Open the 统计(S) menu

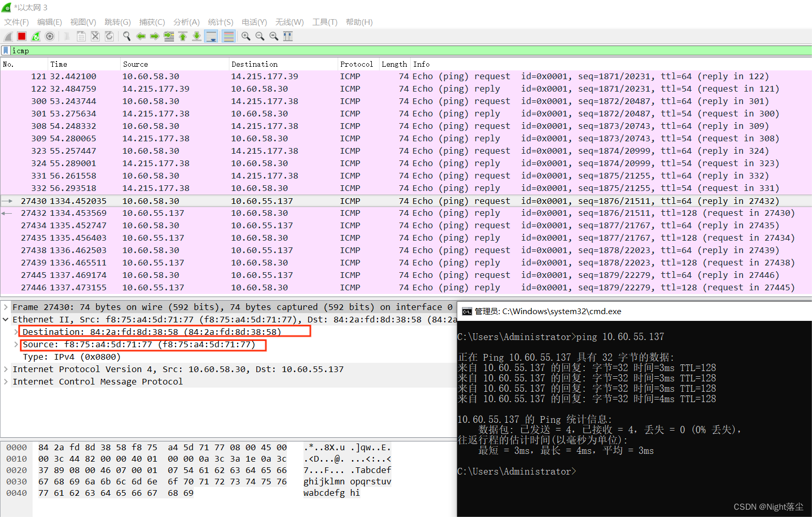pos(221,22)
